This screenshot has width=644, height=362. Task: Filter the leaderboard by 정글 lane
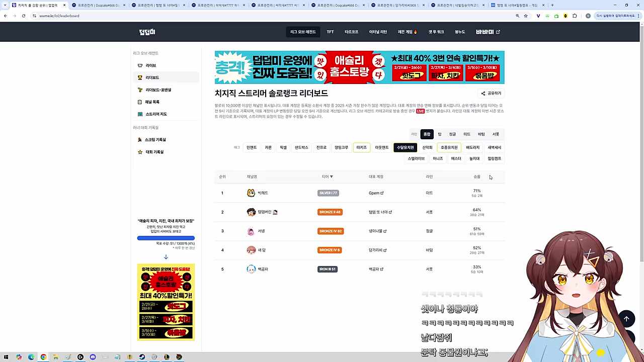[x=452, y=134]
